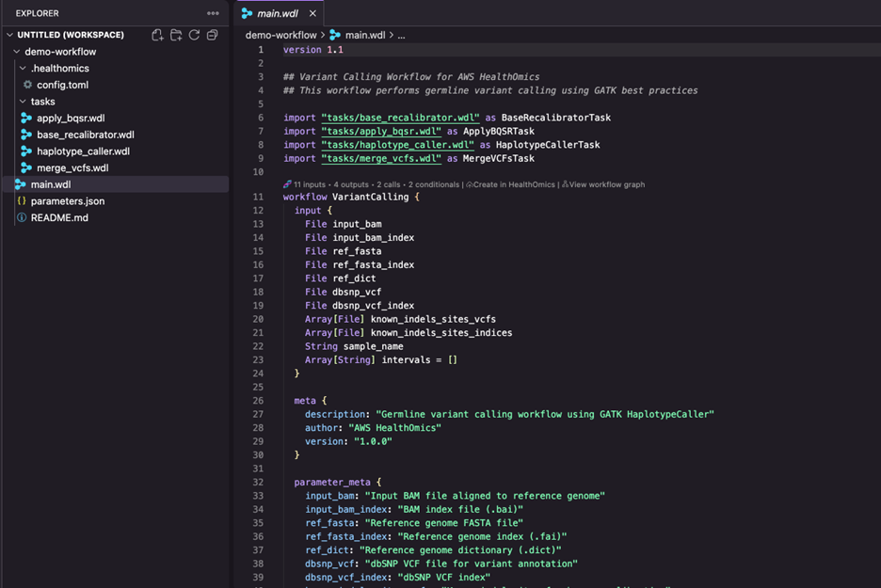881x588 pixels.
Task: Open merge_vcfs.wdl in the Explorer
Action: click(x=72, y=167)
